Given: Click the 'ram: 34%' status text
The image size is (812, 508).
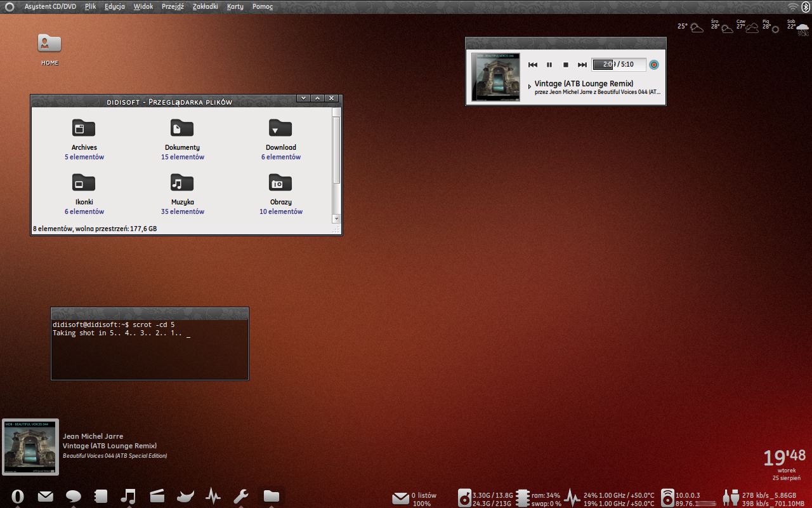Looking at the screenshot, I should pyautogui.click(x=546, y=495).
